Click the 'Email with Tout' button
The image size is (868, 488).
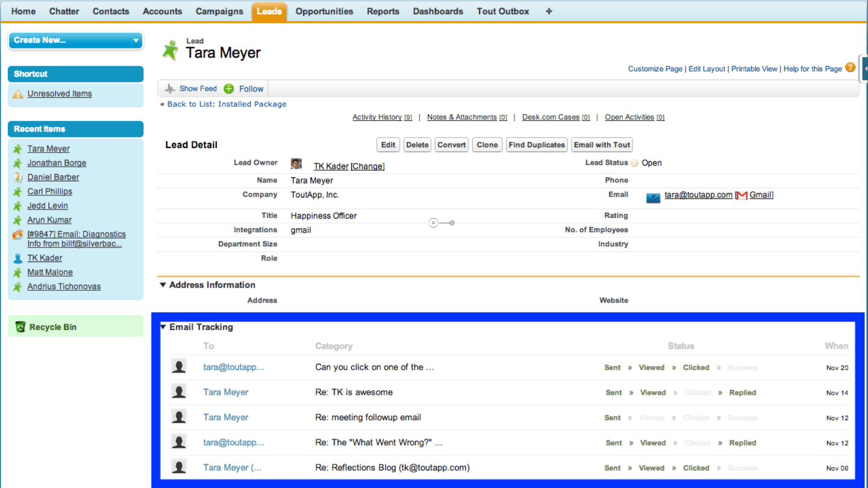[601, 145]
